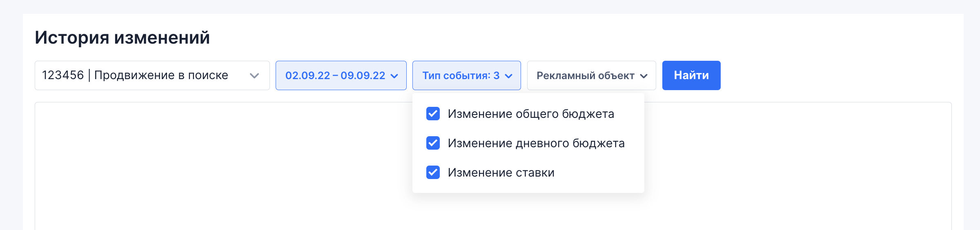Click the blue Найти button
Screen dimensions: 980x230
pyautogui.click(x=691, y=75)
